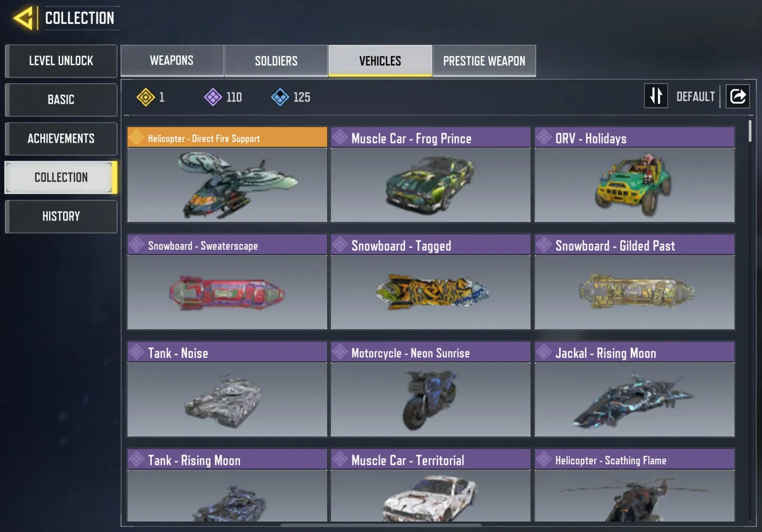Switch to the SOLDIERS tab

tap(276, 60)
